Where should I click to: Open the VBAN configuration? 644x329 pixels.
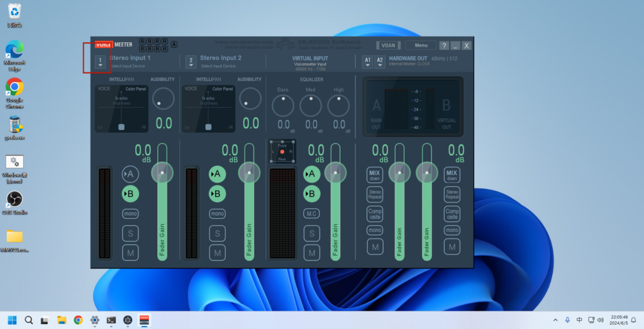[388, 45]
